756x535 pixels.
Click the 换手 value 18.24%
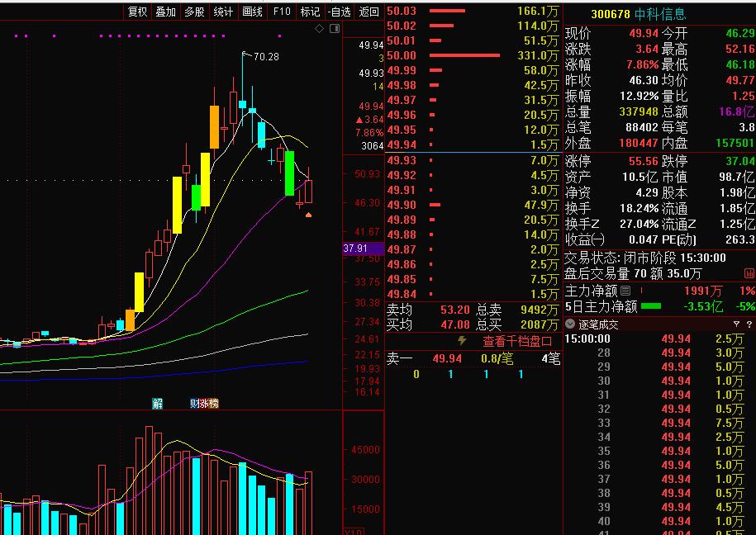[639, 208]
